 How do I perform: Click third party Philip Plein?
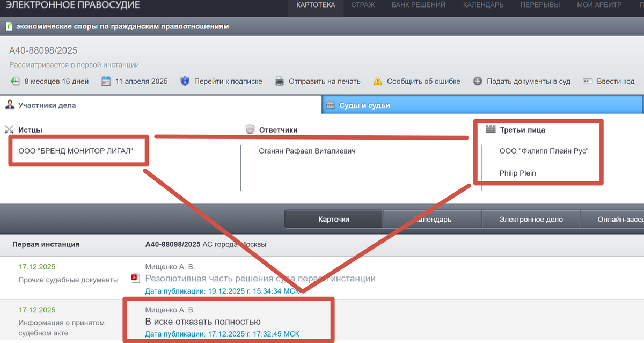518,173
